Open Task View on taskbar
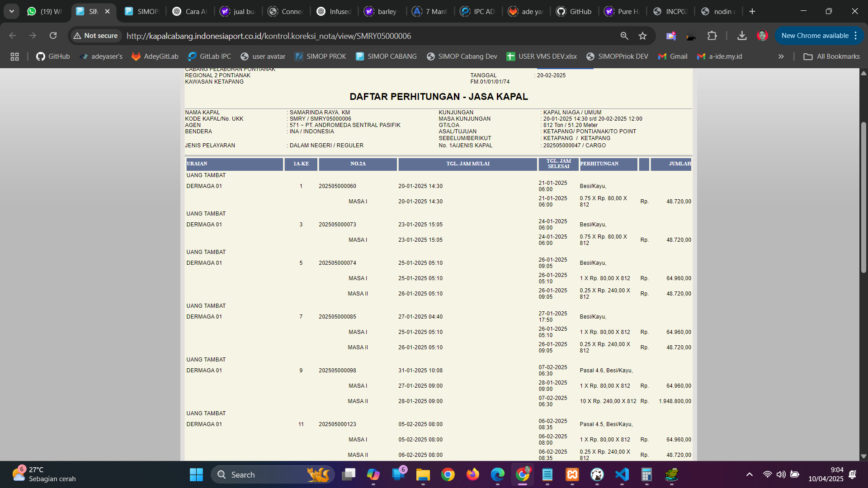The image size is (868, 488). (349, 474)
